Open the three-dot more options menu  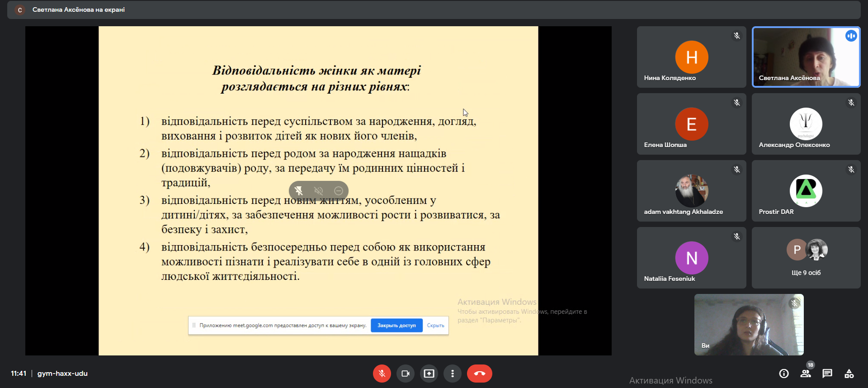(x=452, y=374)
